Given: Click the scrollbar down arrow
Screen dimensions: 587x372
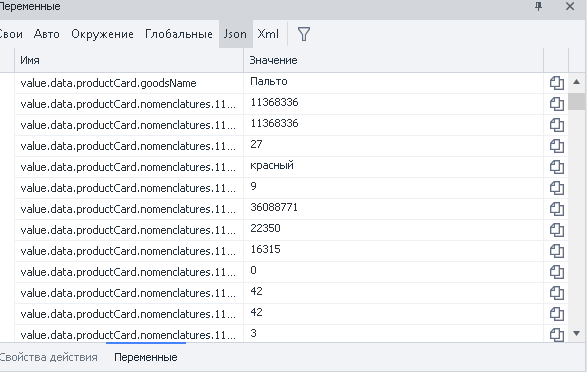Looking at the screenshot, I should 577,333.
